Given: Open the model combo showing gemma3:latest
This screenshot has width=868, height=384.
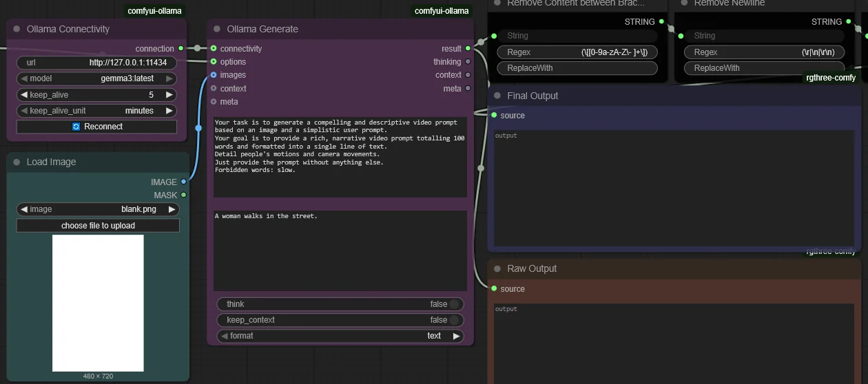Looking at the screenshot, I should pos(96,78).
